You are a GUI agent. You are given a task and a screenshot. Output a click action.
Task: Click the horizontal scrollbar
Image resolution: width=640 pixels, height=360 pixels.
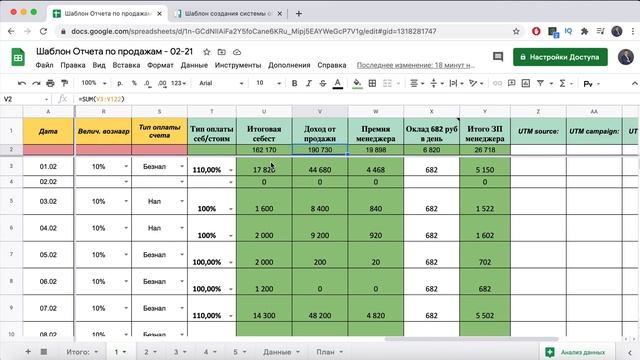point(471,339)
